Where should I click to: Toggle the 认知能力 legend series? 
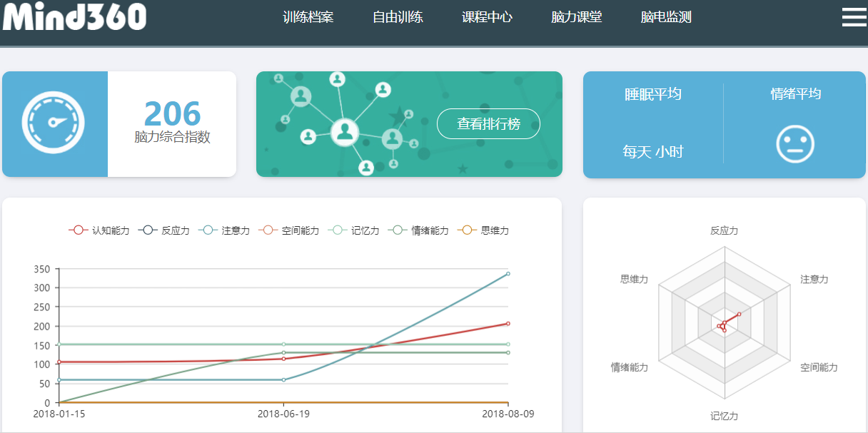[99, 230]
